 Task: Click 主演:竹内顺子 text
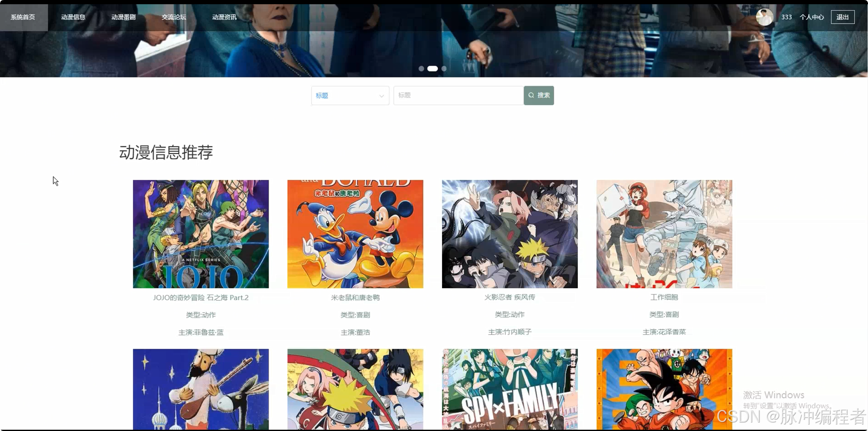[x=510, y=332]
